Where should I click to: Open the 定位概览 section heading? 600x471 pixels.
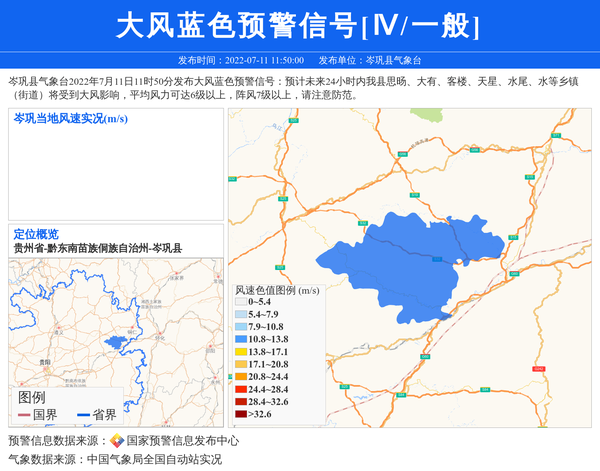pos(36,234)
